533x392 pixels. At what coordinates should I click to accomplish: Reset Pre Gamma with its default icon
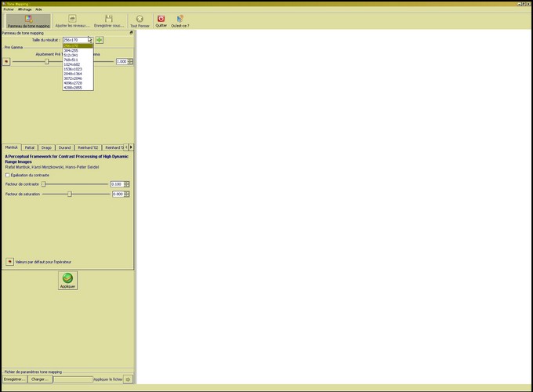(x=6, y=61)
